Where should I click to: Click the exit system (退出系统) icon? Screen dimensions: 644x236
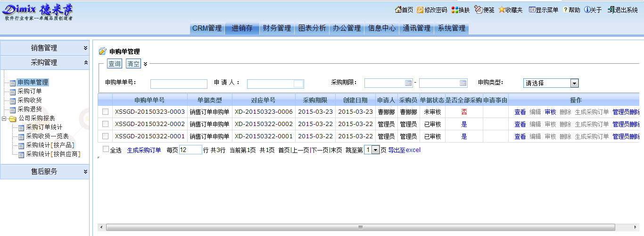coord(611,10)
